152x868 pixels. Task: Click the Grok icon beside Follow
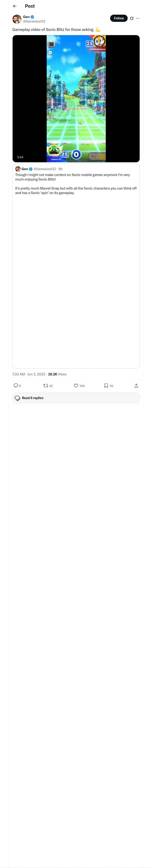(132, 18)
